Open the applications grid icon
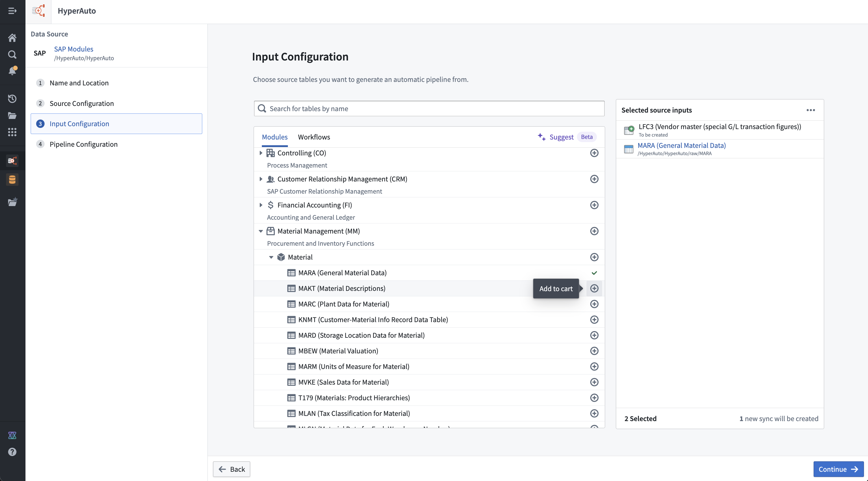The width and height of the screenshot is (868, 481). (12, 132)
